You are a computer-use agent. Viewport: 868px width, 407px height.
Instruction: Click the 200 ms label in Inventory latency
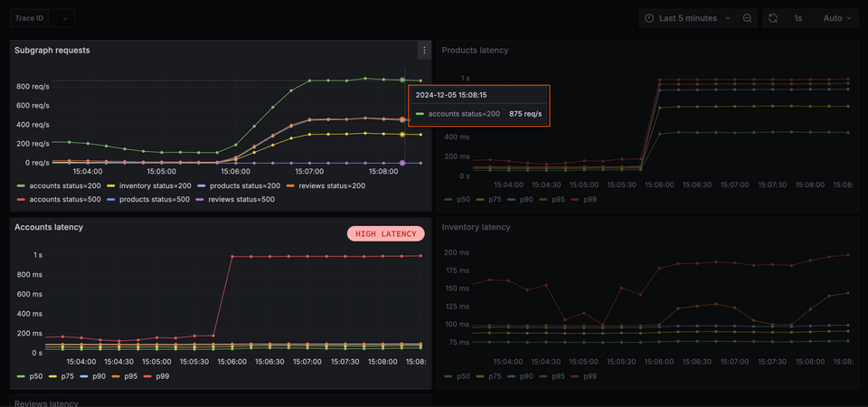(457, 252)
